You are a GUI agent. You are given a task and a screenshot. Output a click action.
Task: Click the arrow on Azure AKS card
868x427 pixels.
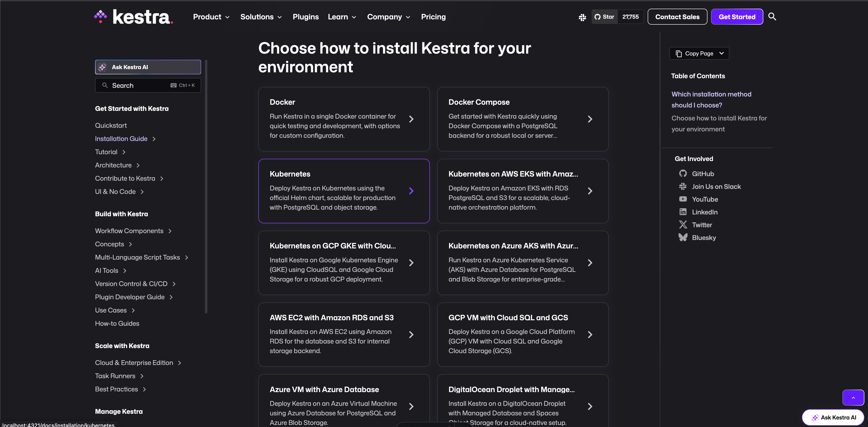click(x=590, y=263)
